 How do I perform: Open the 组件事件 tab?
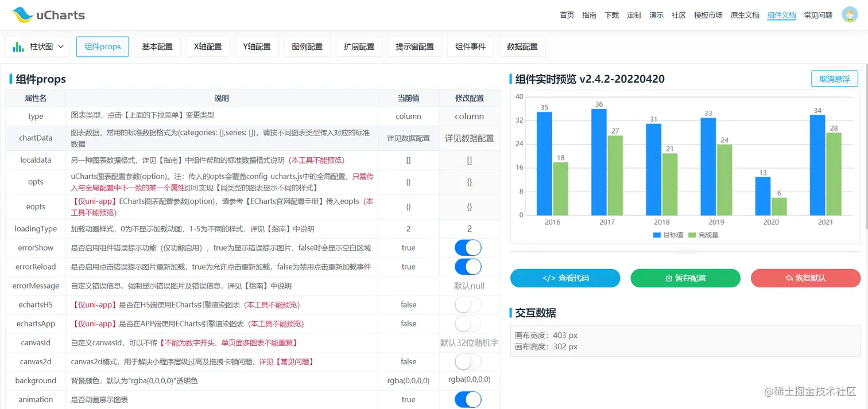(470, 47)
